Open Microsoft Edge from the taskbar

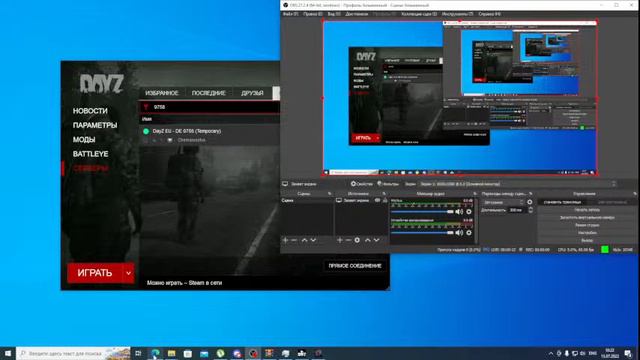[155, 353]
